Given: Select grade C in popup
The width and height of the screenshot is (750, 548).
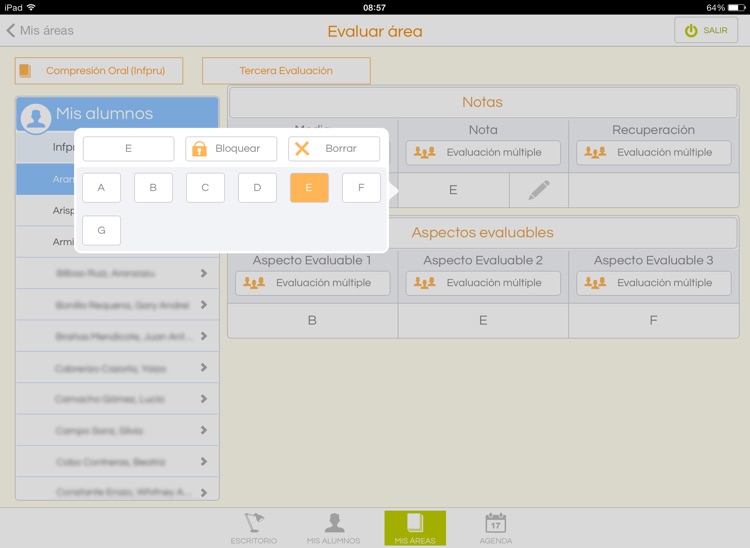Looking at the screenshot, I should point(205,188).
